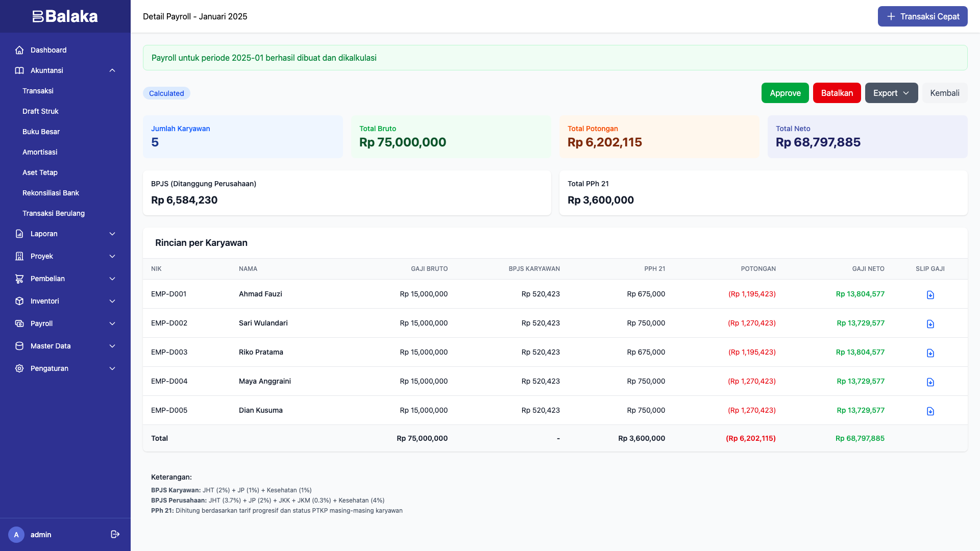Expand the Proyek sidebar group
This screenshot has width=980, height=551.
pyautogui.click(x=42, y=256)
